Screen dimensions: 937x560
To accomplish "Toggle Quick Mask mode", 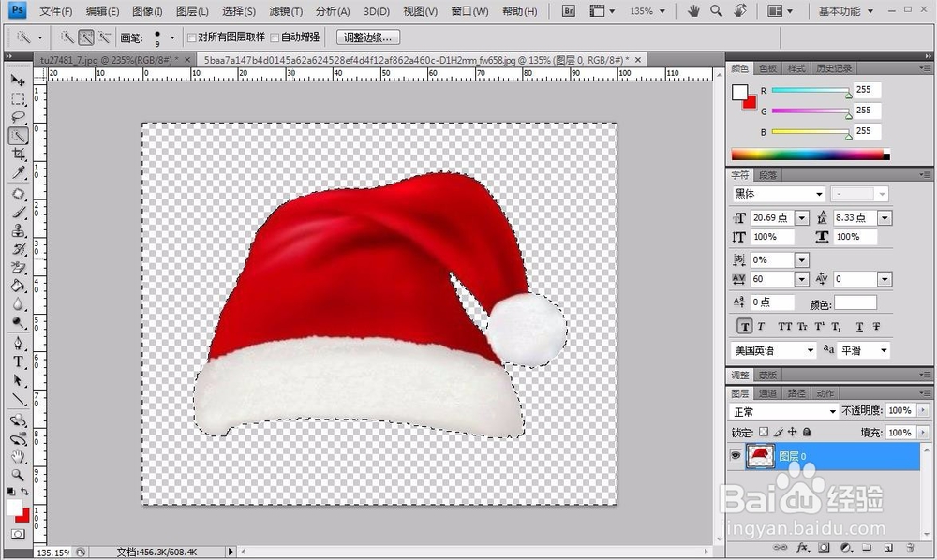I will [18, 535].
